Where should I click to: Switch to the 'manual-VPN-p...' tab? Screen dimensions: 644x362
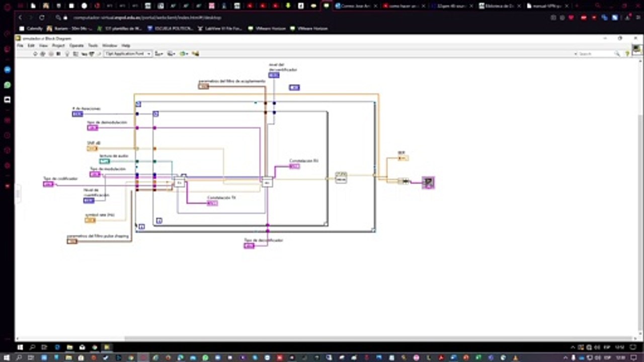pos(545,6)
